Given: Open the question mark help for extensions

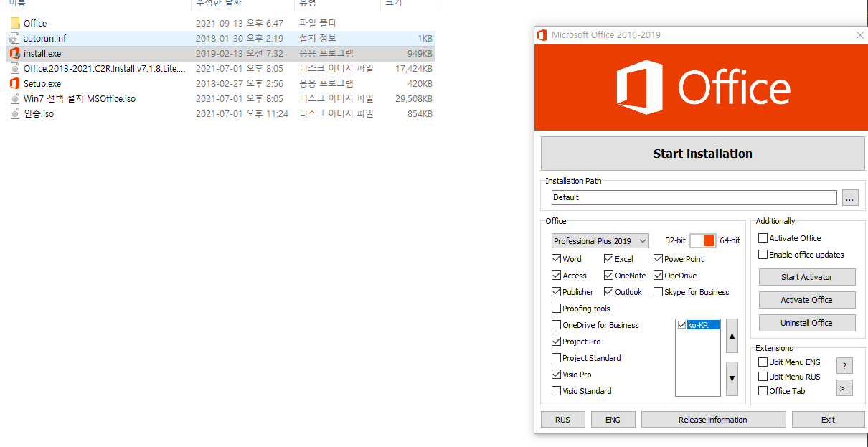Looking at the screenshot, I should coord(844,366).
